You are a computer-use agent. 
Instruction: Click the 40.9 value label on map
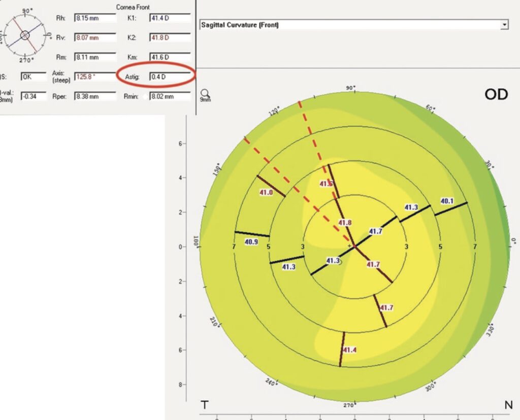[251, 242]
